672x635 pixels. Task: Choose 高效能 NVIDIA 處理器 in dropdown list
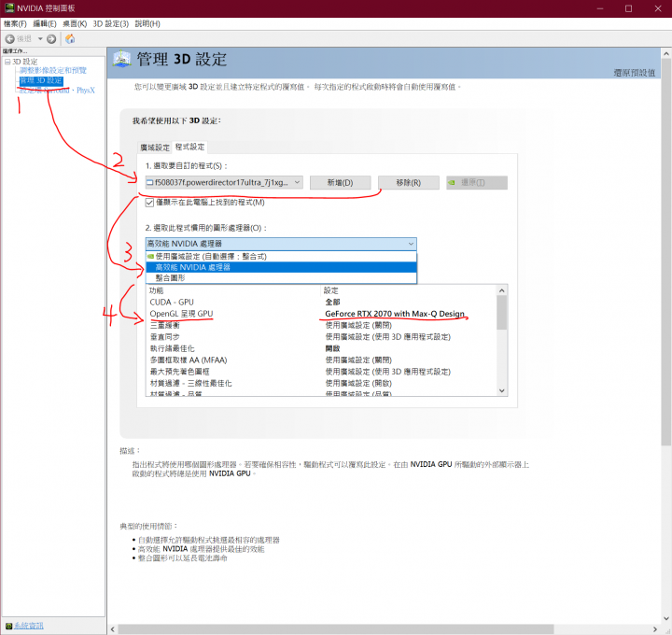coord(281,267)
